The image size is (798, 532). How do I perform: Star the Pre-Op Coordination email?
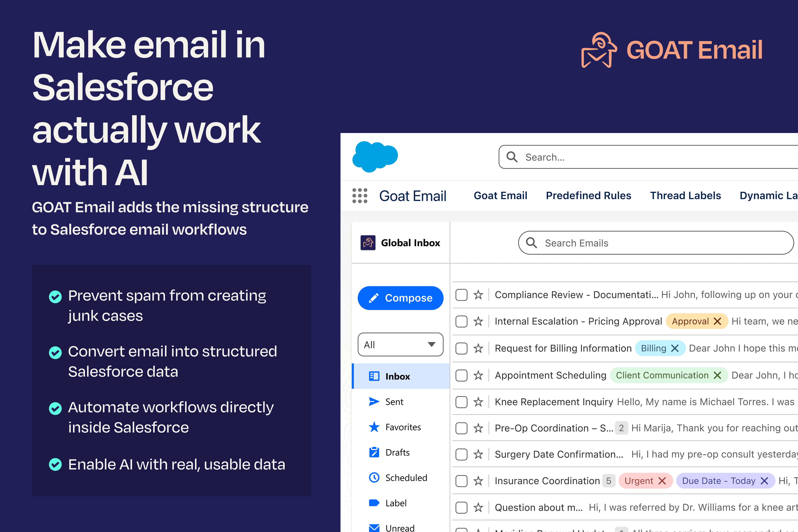tap(478, 428)
